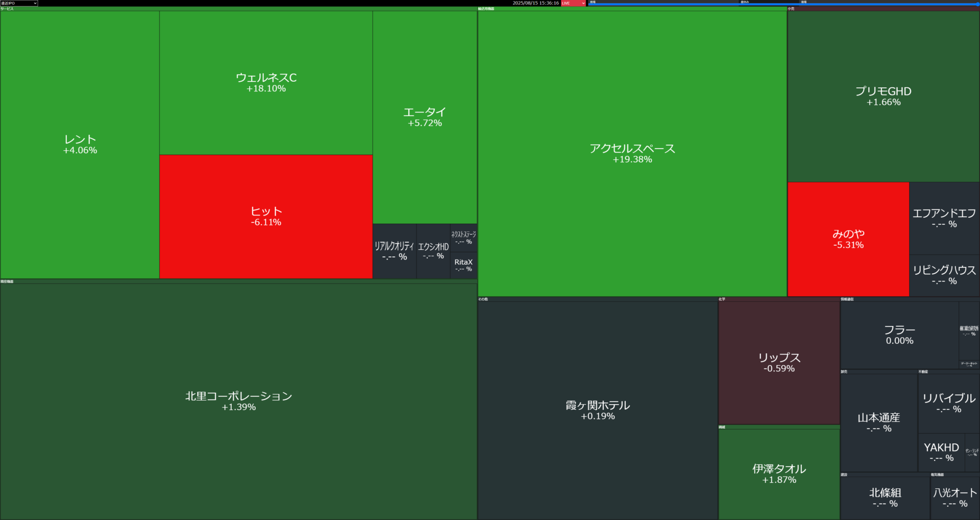Click the blue time slider track

click(783, 5)
